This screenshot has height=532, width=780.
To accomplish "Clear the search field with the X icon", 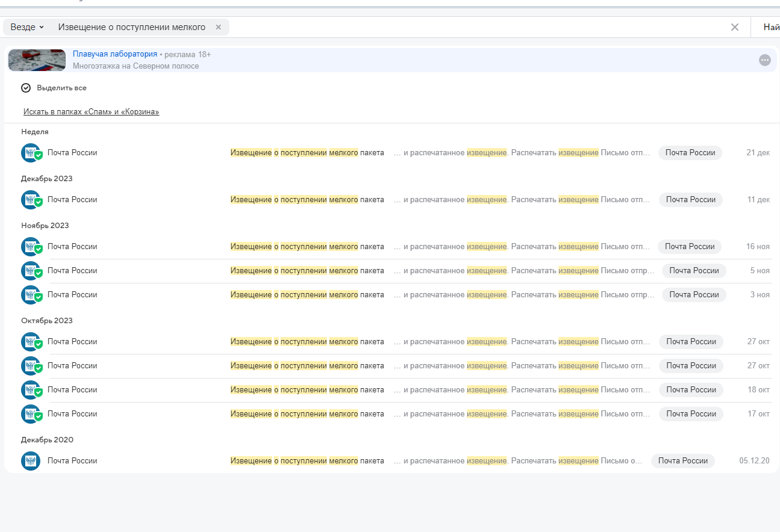I will point(734,27).
